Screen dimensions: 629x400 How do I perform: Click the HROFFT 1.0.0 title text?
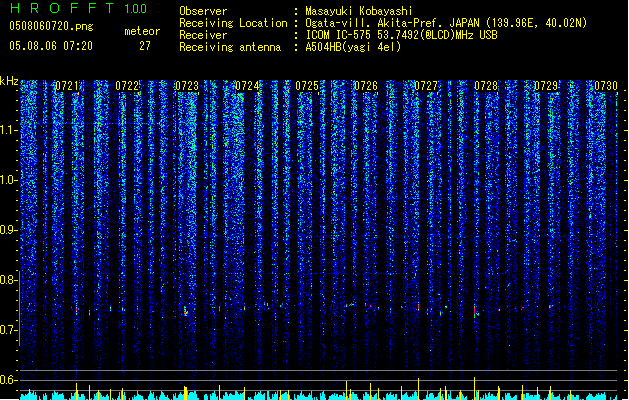[x=78, y=8]
